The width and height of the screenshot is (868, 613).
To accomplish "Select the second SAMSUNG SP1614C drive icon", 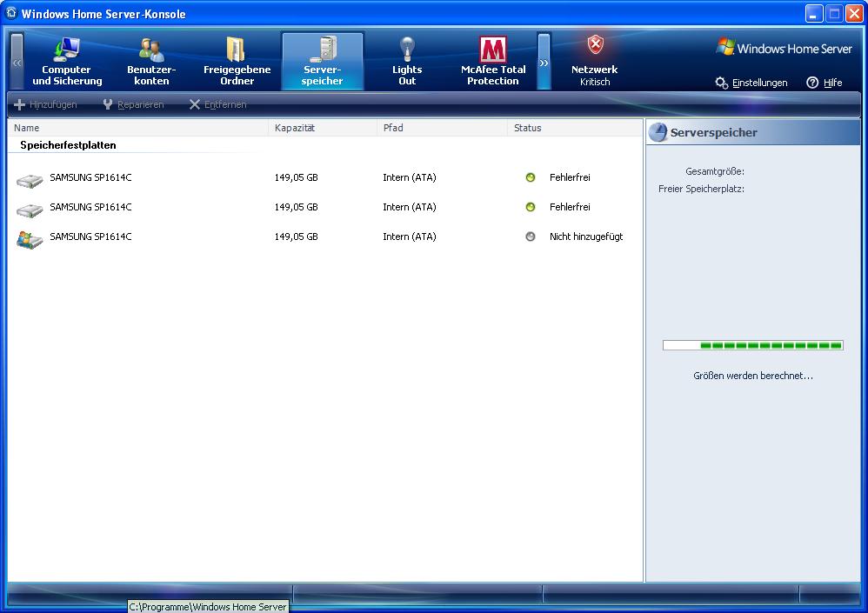I will pos(30,210).
